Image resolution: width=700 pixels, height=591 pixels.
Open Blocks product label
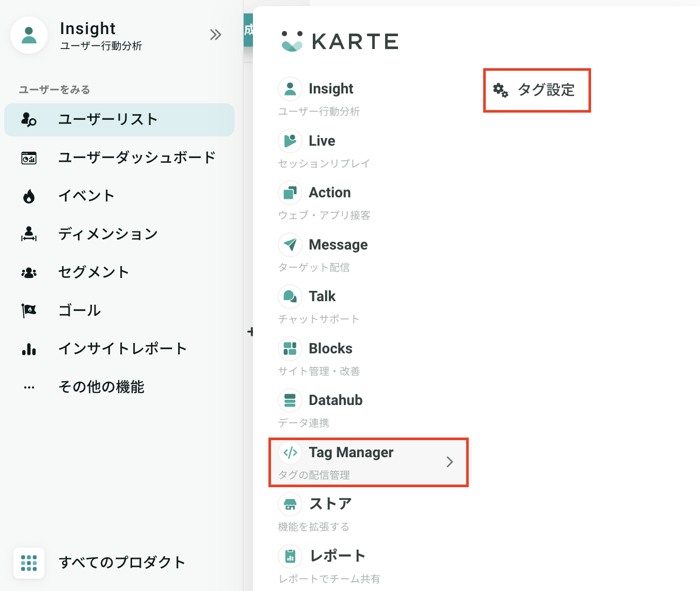tap(330, 349)
